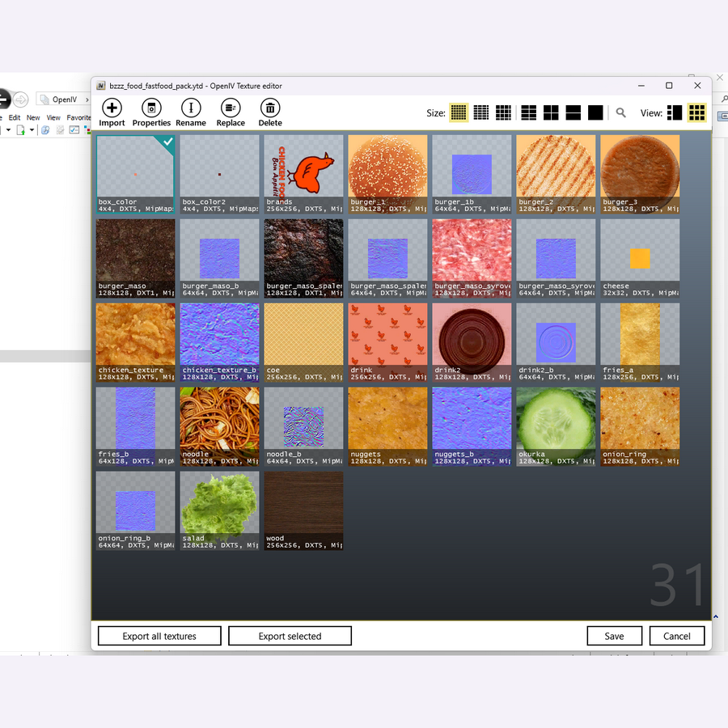
Task: Click Export selected button
Action: point(290,636)
